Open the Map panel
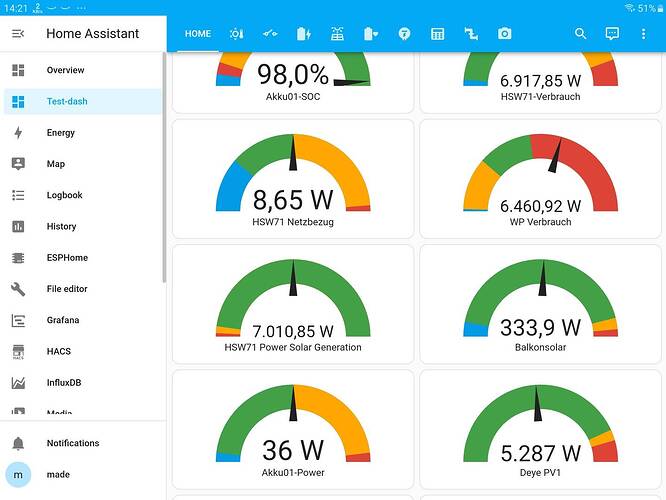This screenshot has width=666, height=500. (82, 164)
